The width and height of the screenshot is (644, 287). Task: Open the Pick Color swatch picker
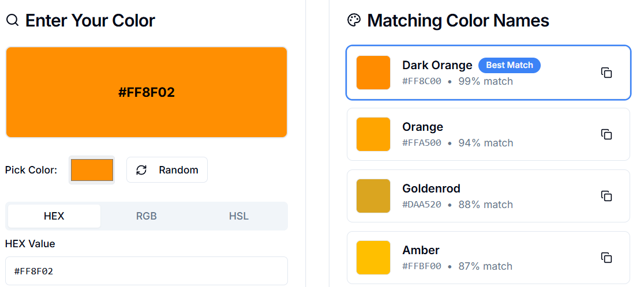click(92, 170)
